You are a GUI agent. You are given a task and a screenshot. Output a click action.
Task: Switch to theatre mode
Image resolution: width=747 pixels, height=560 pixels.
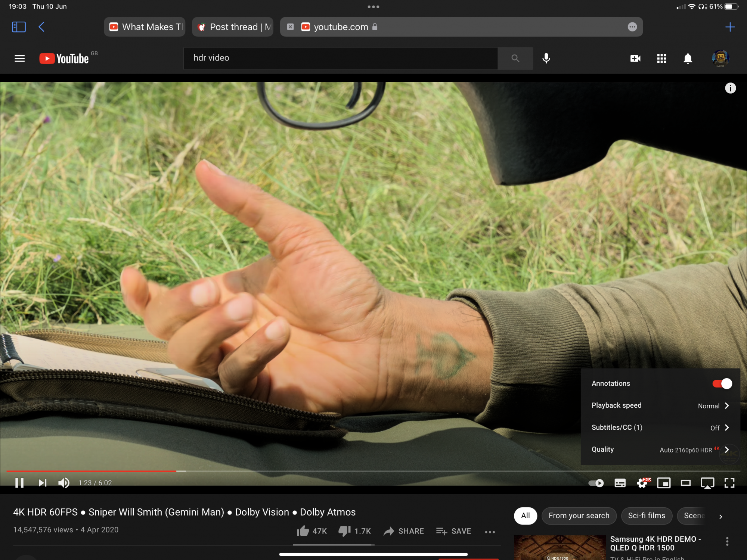[686, 483]
